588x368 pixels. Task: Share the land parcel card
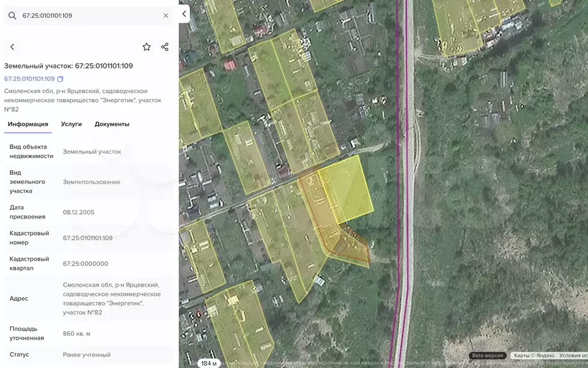pos(165,47)
